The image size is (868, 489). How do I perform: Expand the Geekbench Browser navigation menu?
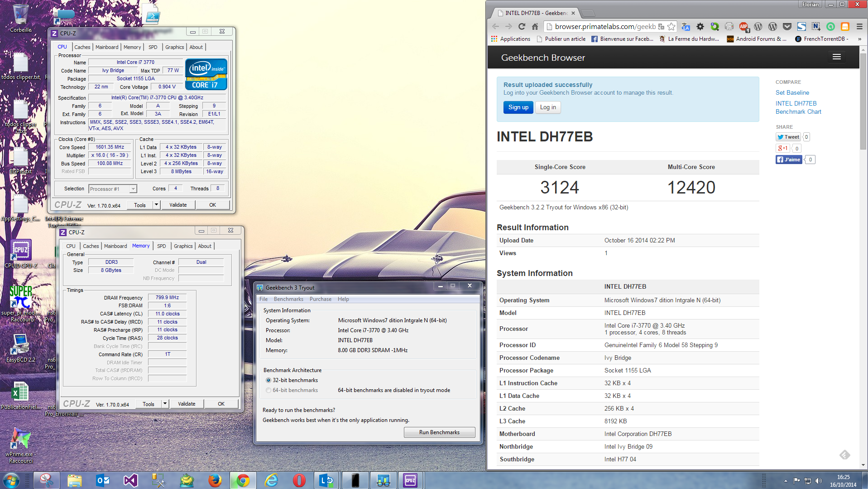[836, 57]
